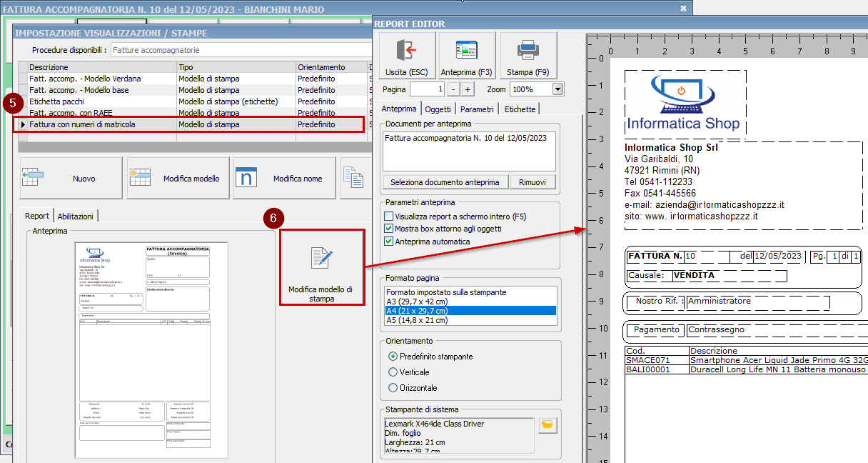The height and width of the screenshot is (463, 868).
Task: Uncheck Mostra box attorno agli oggetti
Action: (x=389, y=229)
